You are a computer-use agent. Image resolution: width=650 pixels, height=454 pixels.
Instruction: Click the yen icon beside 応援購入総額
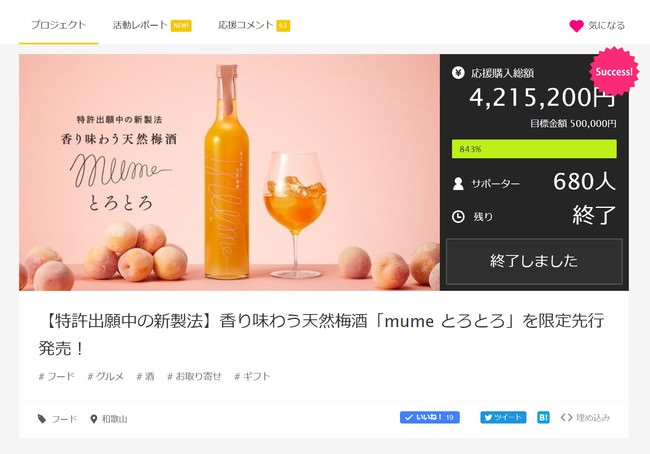pos(458,73)
